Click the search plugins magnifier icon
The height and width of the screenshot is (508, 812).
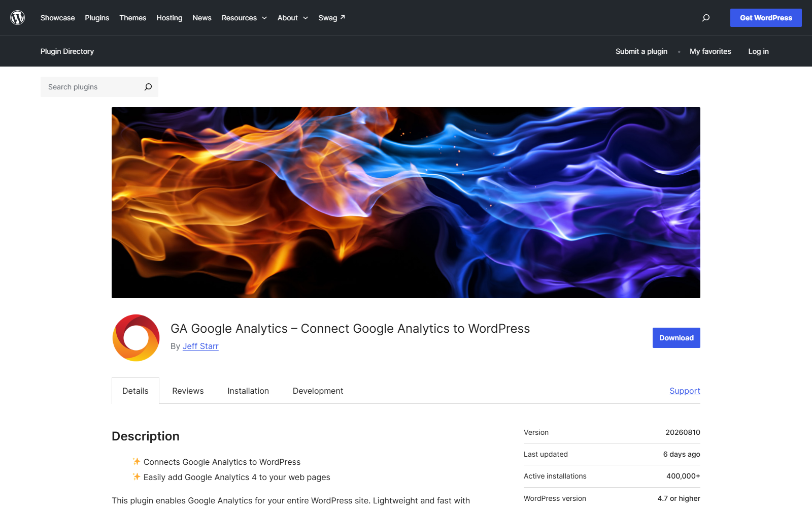tap(148, 87)
